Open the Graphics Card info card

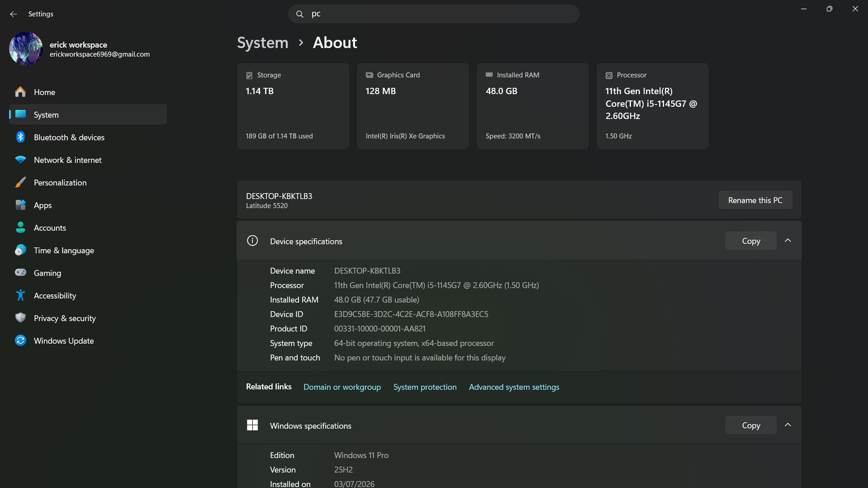coord(413,106)
